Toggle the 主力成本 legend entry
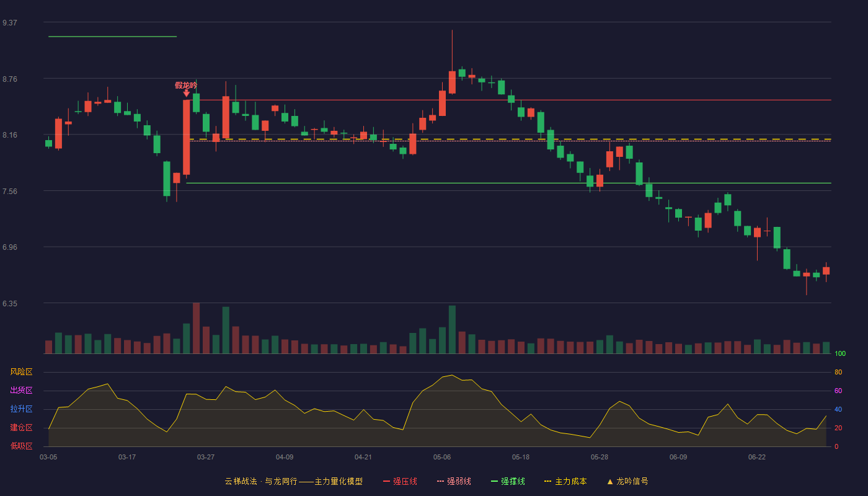This screenshot has height=496, width=868. [565, 481]
